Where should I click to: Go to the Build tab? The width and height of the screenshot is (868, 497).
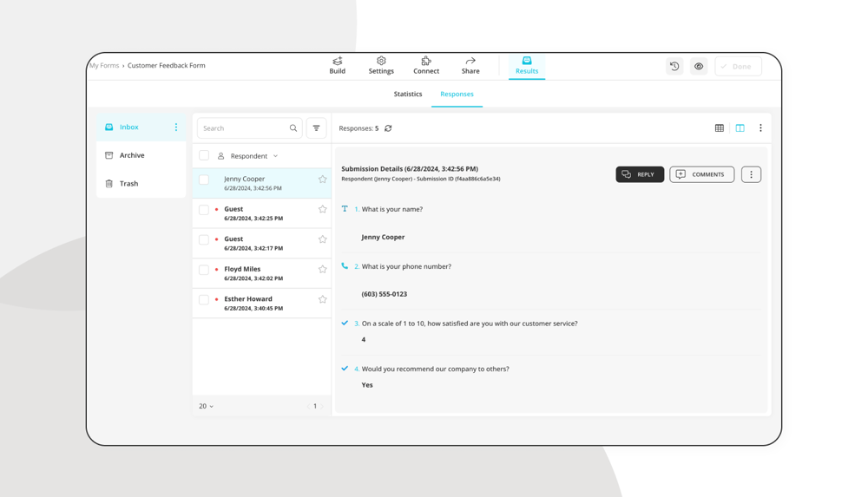click(337, 66)
